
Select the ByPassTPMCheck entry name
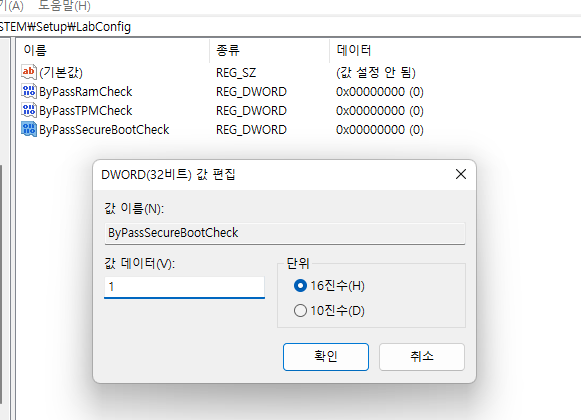[86, 110]
